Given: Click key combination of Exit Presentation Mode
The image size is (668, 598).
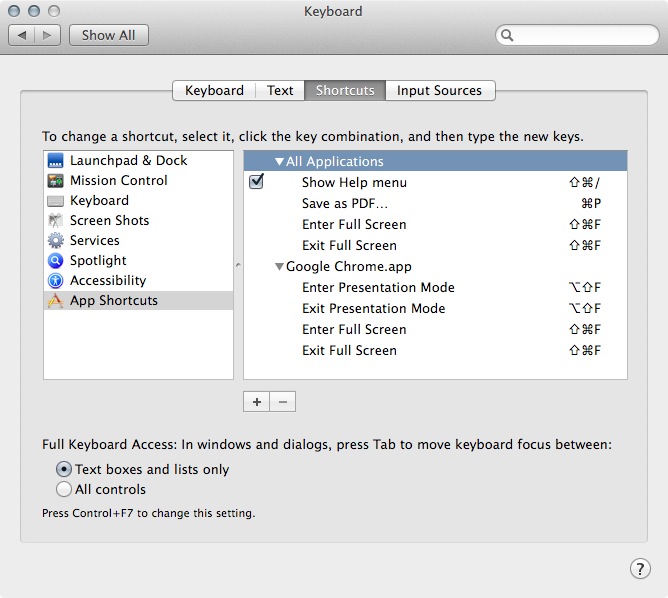Looking at the screenshot, I should coord(584,308).
